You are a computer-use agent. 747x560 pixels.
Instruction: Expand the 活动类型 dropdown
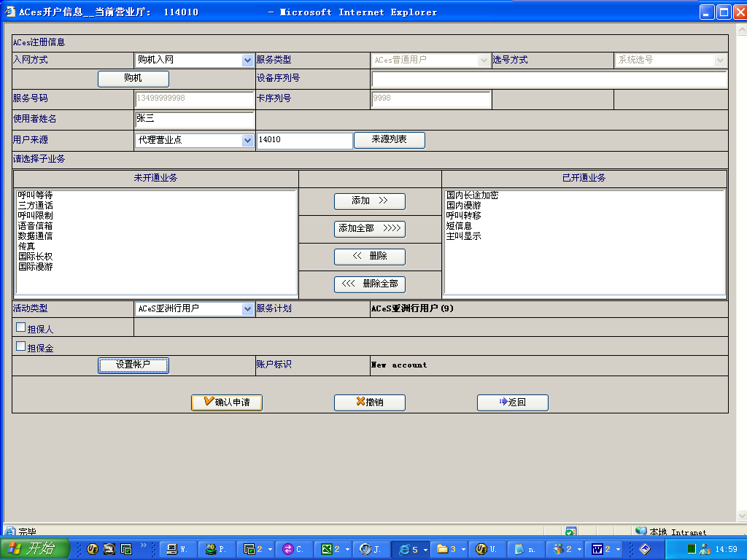point(247,309)
